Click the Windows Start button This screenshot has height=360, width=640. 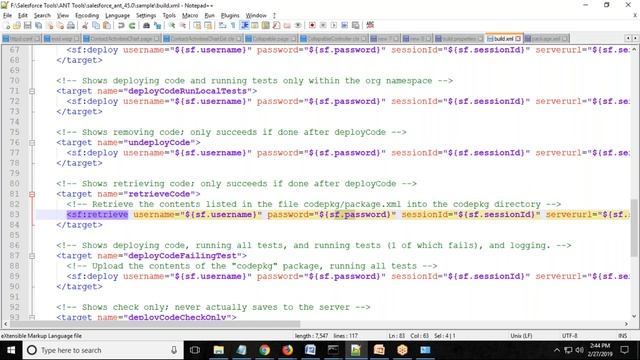(11, 350)
